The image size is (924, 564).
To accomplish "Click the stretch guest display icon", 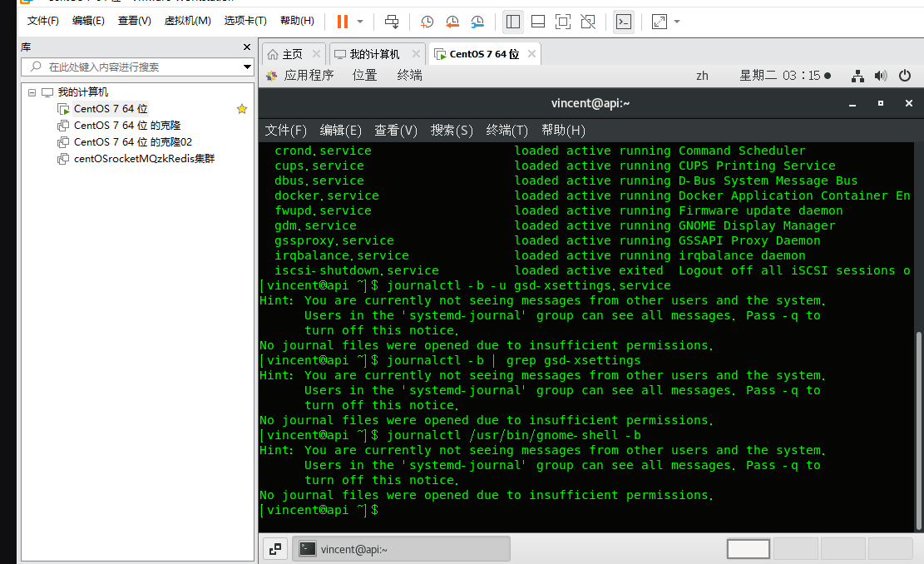I will (x=659, y=22).
